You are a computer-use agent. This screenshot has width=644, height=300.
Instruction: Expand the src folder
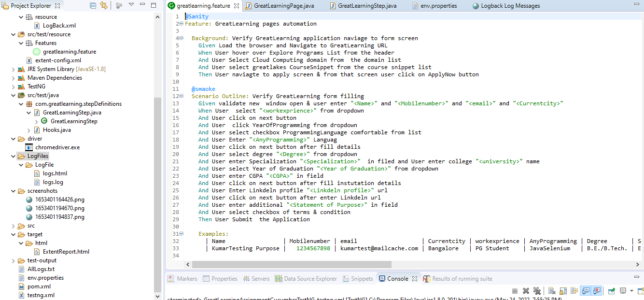coord(14,225)
